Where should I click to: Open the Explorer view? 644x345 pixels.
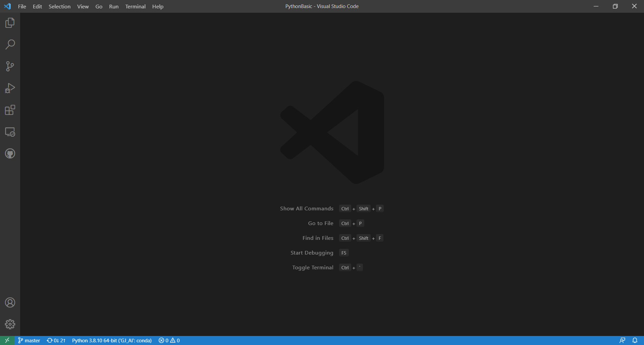point(10,23)
